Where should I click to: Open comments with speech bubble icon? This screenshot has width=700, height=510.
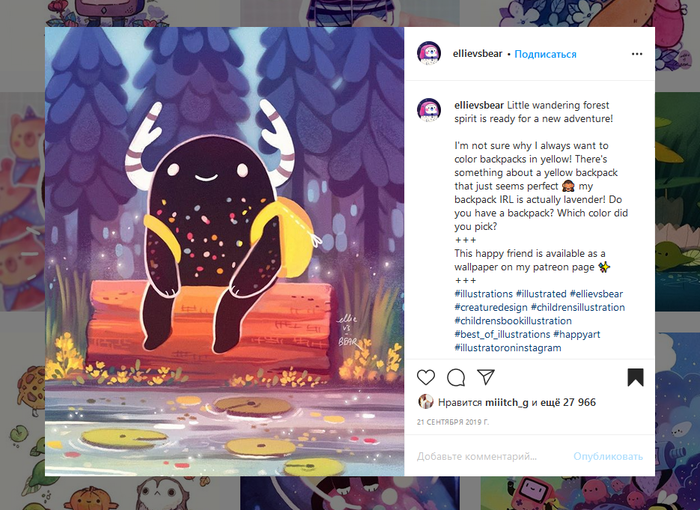tap(456, 377)
